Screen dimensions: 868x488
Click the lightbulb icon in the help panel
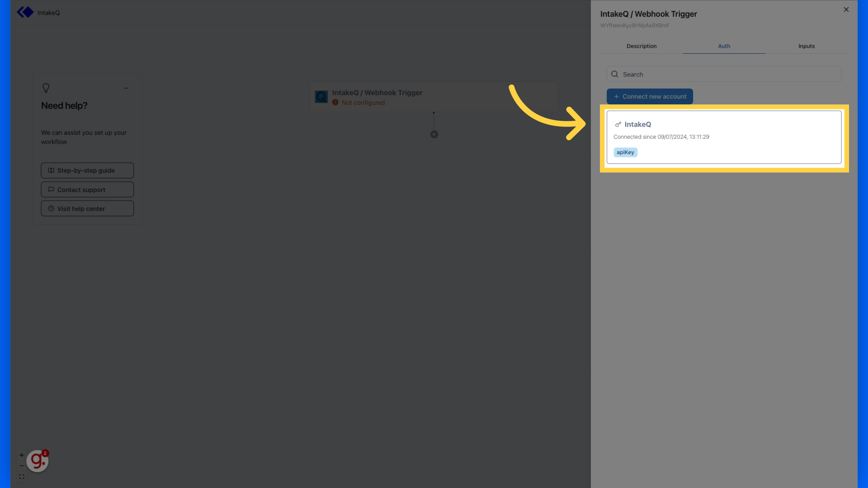tap(46, 88)
